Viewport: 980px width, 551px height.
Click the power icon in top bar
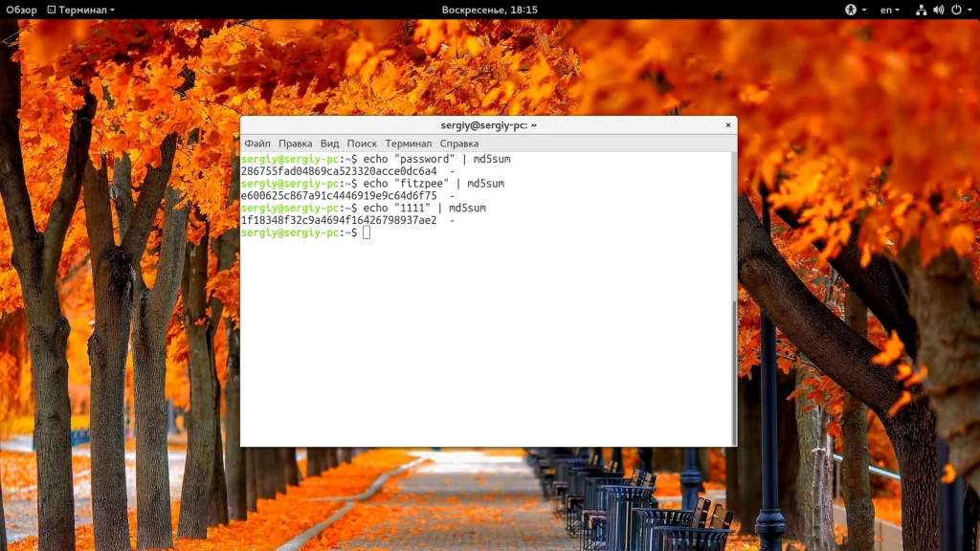coord(956,10)
